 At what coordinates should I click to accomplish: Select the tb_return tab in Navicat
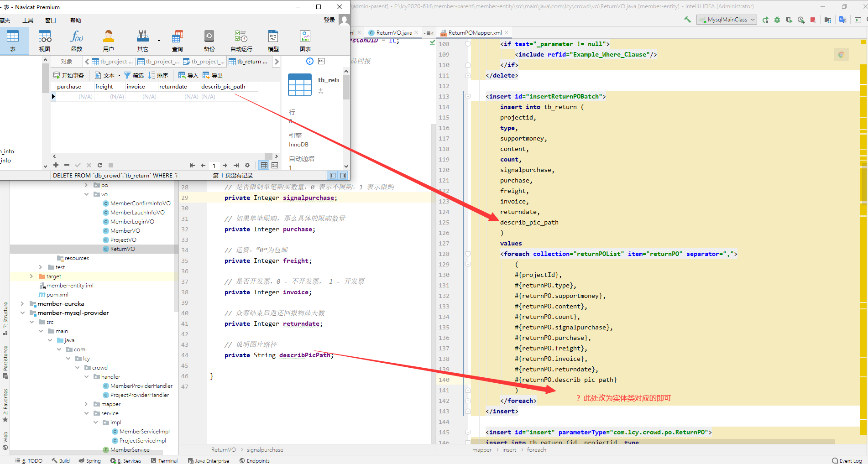(x=249, y=62)
